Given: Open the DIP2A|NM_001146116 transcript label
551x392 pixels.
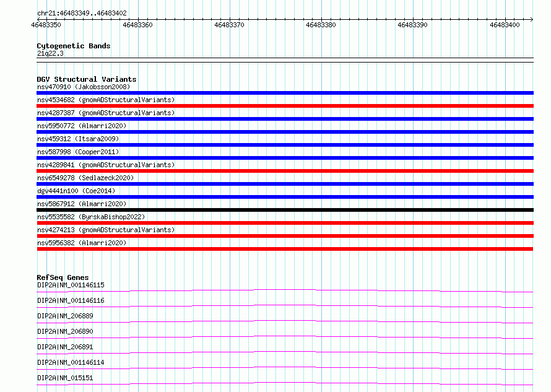Looking at the screenshot, I should pos(71,300).
